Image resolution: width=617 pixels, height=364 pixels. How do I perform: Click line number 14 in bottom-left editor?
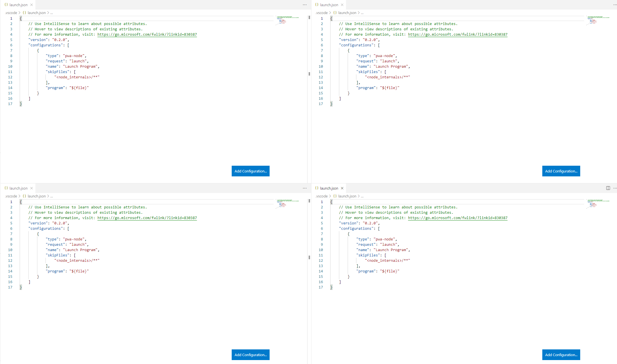(10, 271)
